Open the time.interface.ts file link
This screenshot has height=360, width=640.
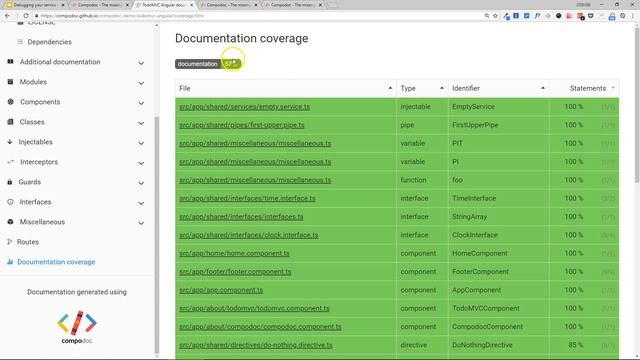pos(247,198)
